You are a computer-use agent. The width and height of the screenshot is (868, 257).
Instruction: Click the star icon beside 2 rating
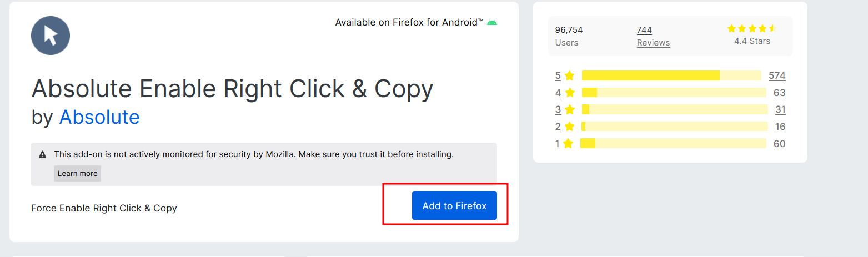[x=569, y=127]
